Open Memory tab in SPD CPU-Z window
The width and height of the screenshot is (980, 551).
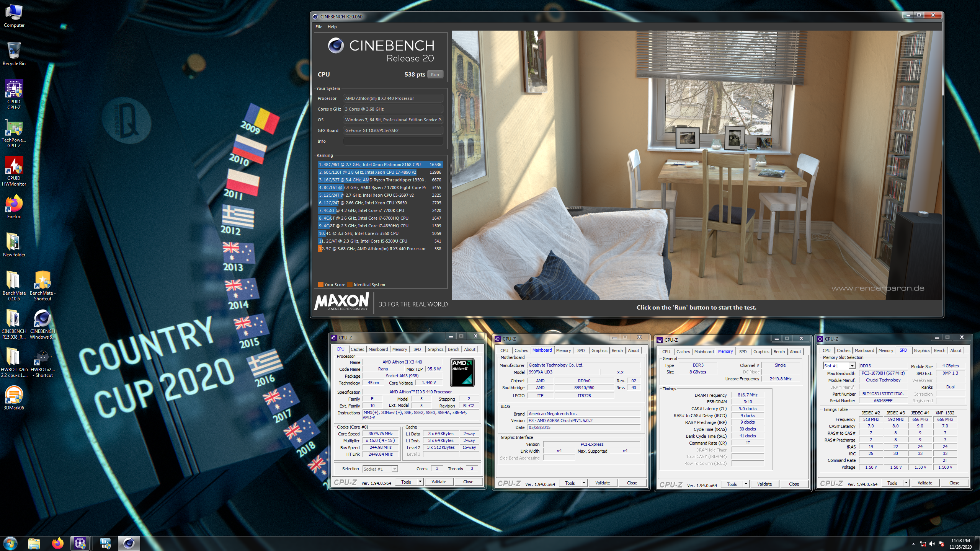coord(885,350)
